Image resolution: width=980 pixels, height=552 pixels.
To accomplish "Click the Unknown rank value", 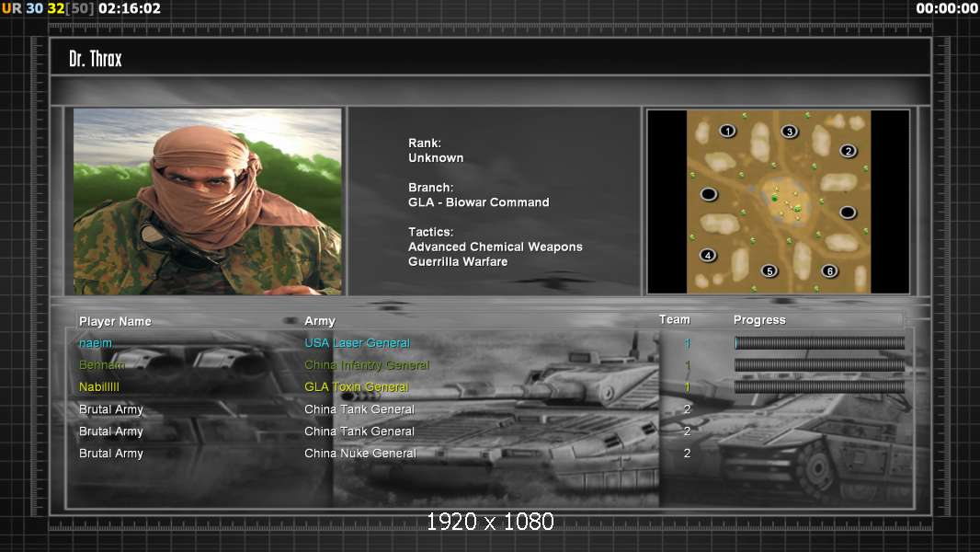I will coord(436,158).
